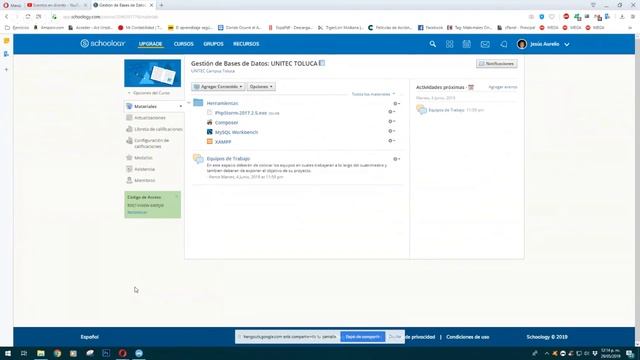Click the Herramientas folder icon
The image size is (640, 360).
coord(198,103)
